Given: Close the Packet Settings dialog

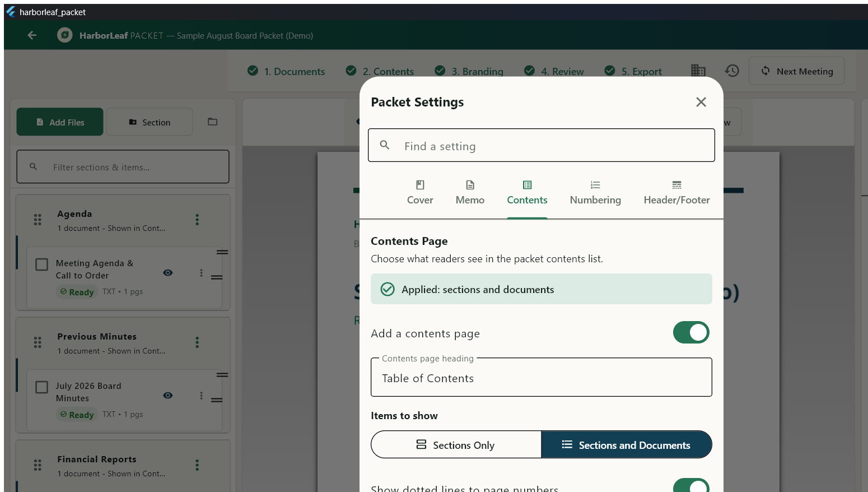Looking at the screenshot, I should [701, 102].
